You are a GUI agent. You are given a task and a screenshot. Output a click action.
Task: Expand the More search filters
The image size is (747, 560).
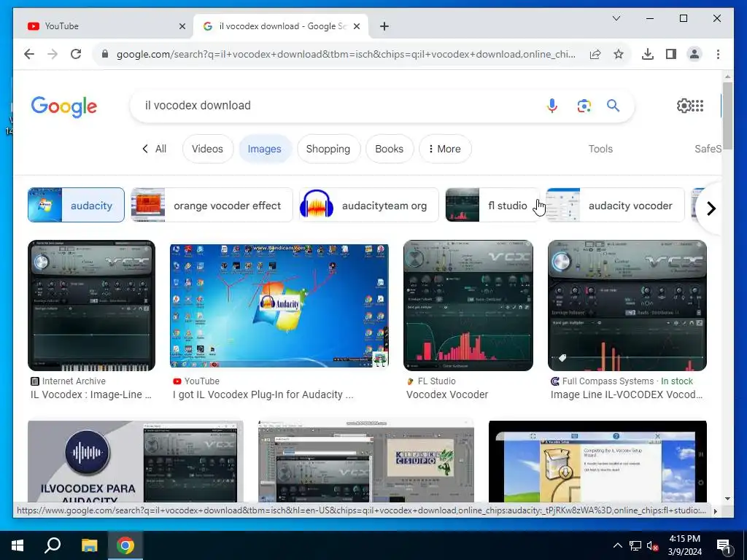[444, 149]
